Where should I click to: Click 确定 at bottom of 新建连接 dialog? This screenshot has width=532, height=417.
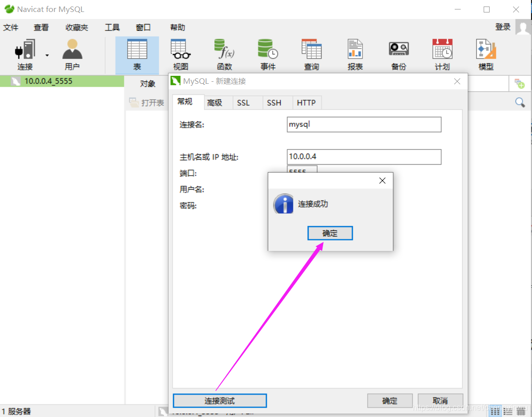click(390, 401)
